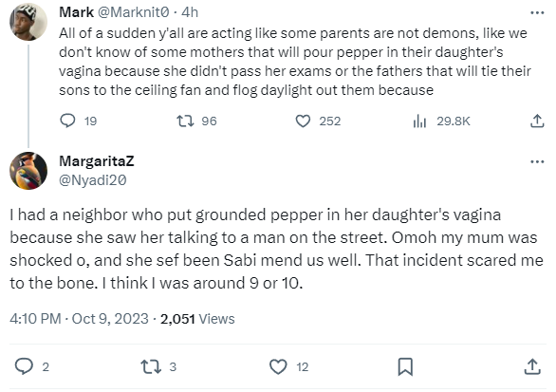Open more options menu on Mark's tweet
Screen dimensions: 556x392
(x=537, y=12)
